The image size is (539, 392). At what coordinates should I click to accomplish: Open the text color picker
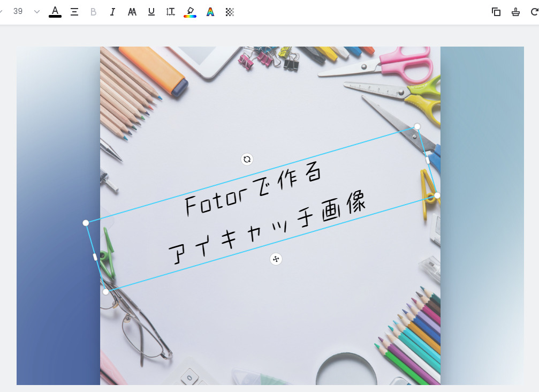tap(55, 12)
